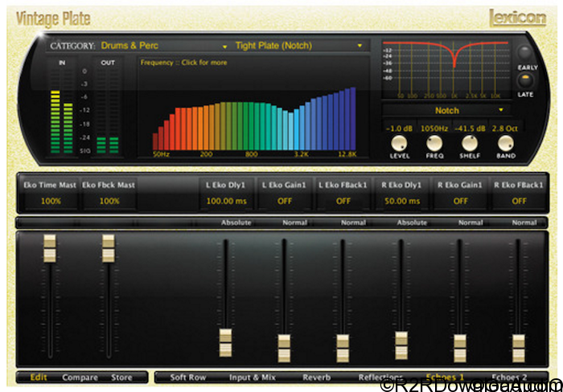Click the L Eko FBack1 fader handle

pos(343,348)
